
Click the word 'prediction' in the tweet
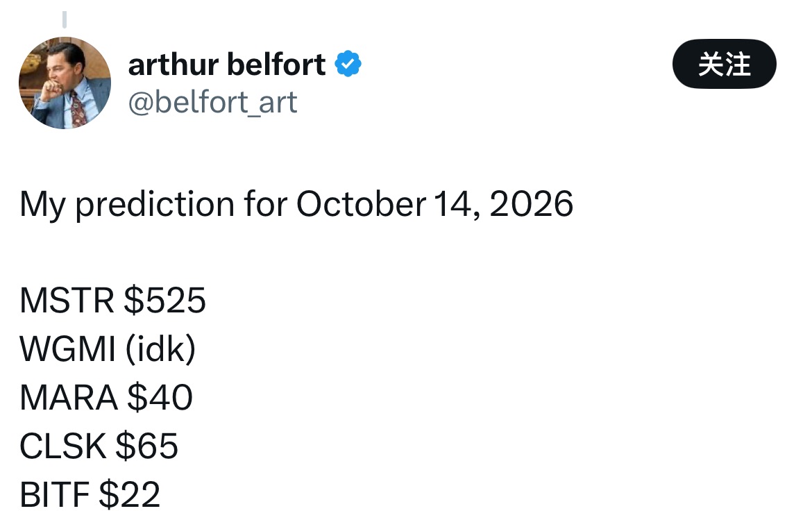pyautogui.click(x=155, y=205)
